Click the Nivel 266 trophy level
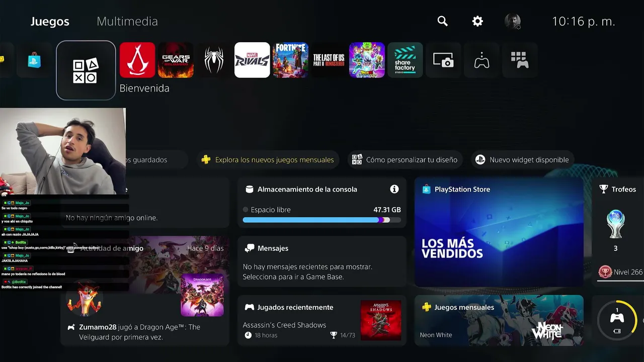The height and width of the screenshot is (362, 644). 620,272
